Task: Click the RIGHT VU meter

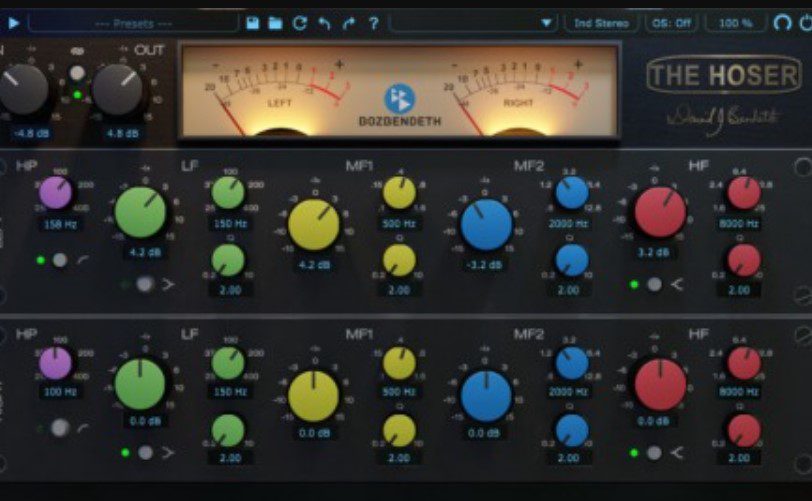Action: click(x=518, y=96)
